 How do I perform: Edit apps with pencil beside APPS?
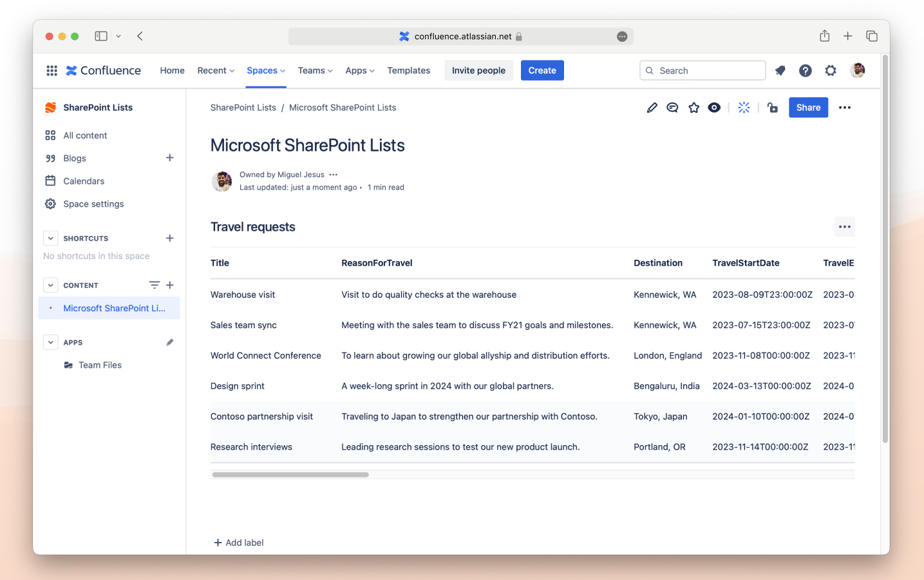point(170,342)
